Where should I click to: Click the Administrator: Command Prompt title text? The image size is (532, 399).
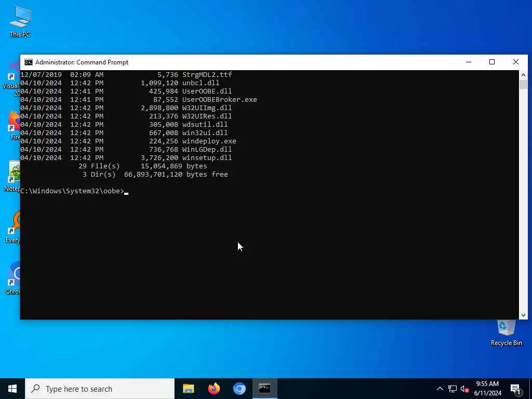82,62
